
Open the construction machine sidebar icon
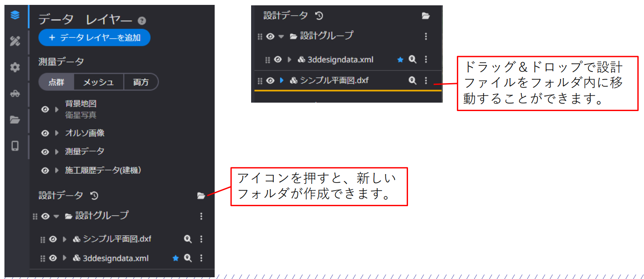[x=15, y=94]
